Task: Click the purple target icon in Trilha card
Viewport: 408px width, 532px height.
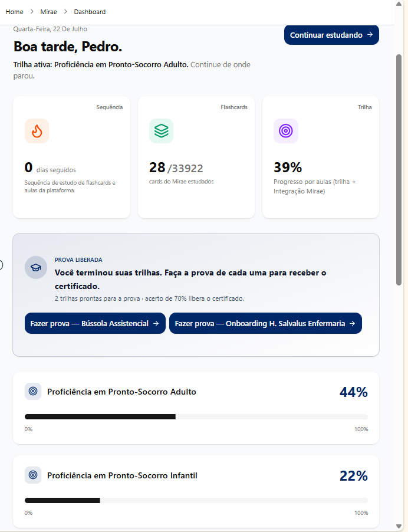Action: pyautogui.click(x=286, y=131)
